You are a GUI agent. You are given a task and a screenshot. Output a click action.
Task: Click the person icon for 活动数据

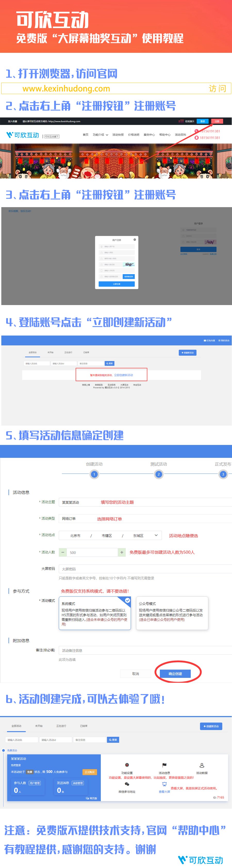[202, 765]
